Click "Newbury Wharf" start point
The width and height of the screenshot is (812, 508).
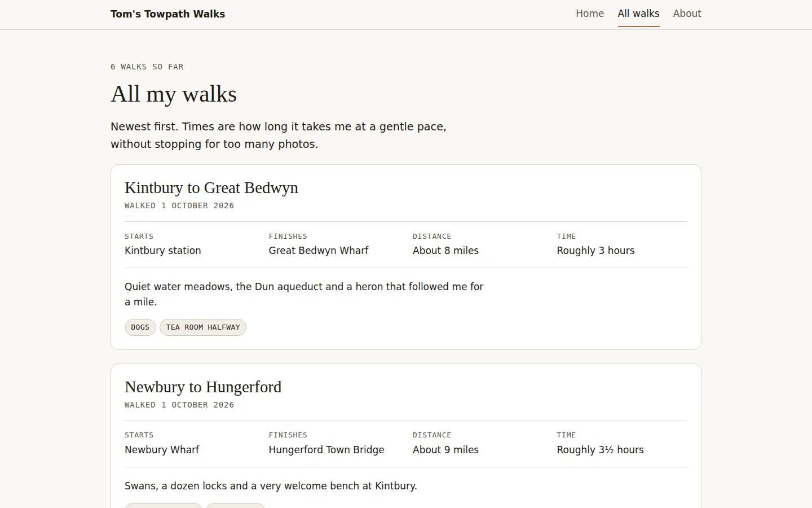click(162, 450)
